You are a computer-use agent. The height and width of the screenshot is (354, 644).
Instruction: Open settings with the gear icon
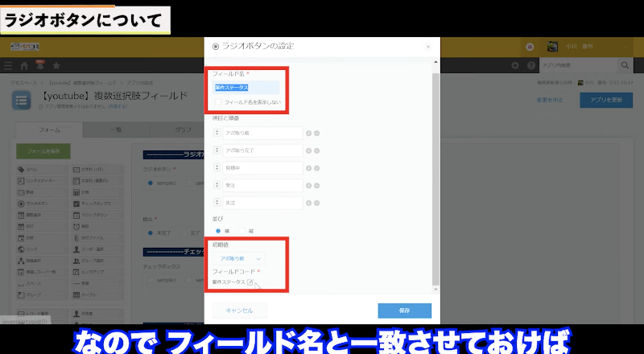pyautogui.click(x=516, y=65)
